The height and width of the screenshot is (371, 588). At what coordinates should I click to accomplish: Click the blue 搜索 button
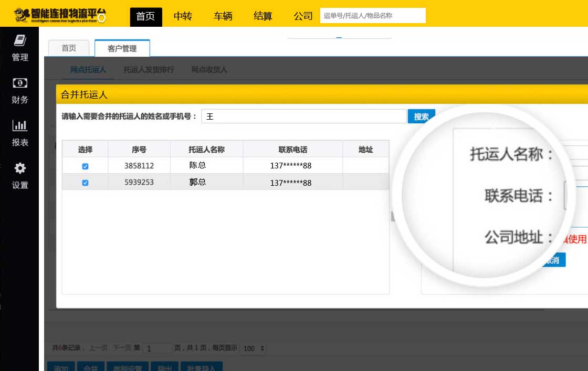pos(421,116)
